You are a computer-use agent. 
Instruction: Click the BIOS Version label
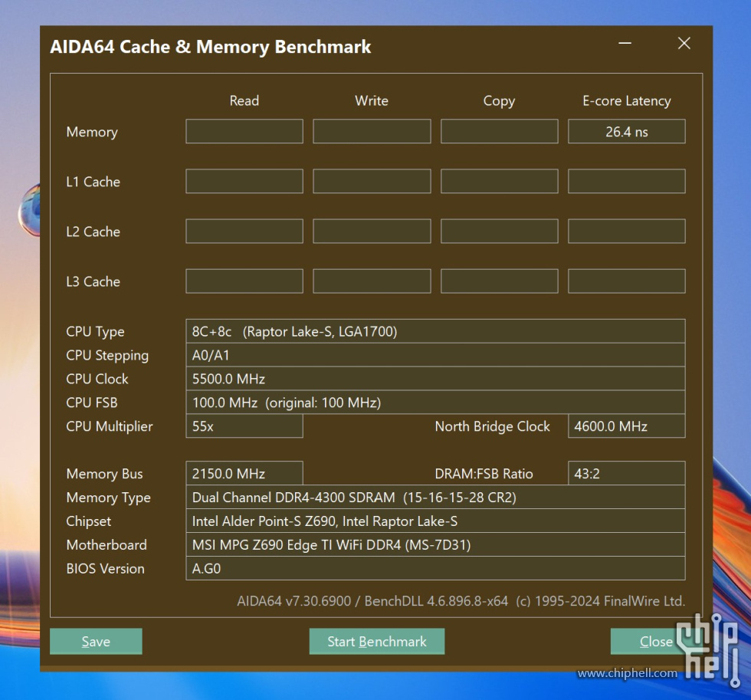(x=105, y=568)
